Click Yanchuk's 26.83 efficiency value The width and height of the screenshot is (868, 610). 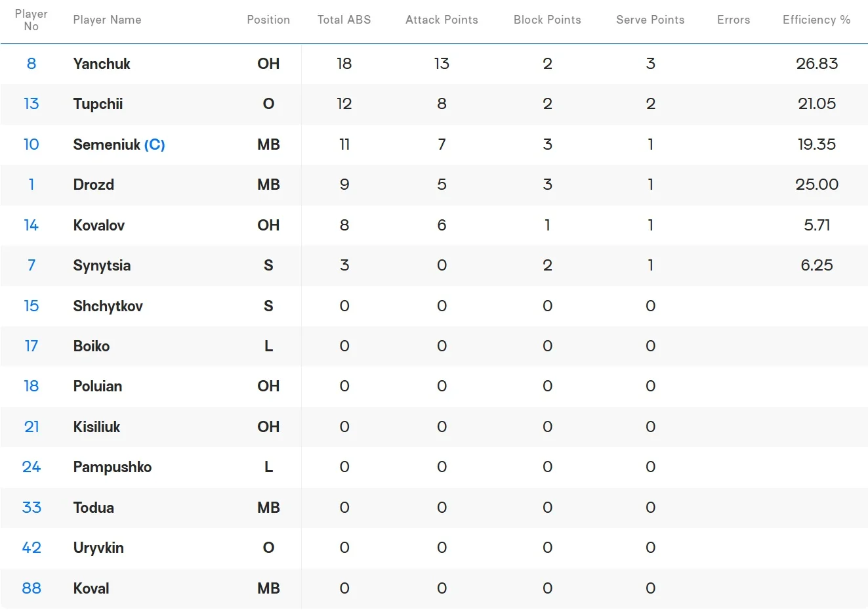[817, 64]
